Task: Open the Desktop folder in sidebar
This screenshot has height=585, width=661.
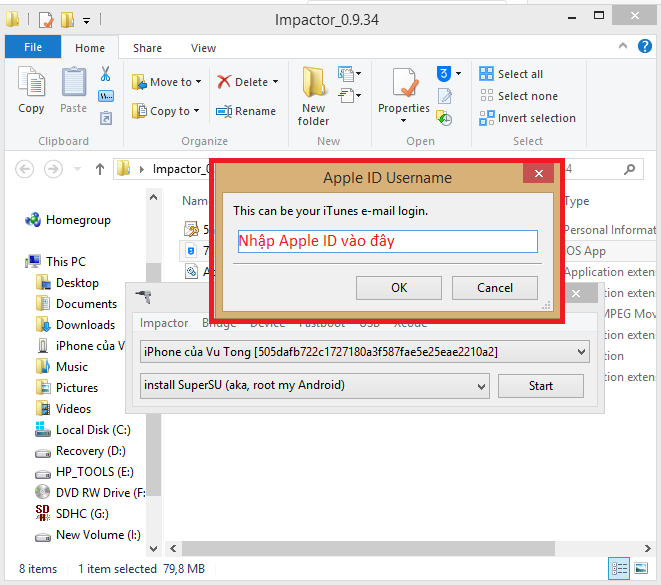Action: (67, 283)
